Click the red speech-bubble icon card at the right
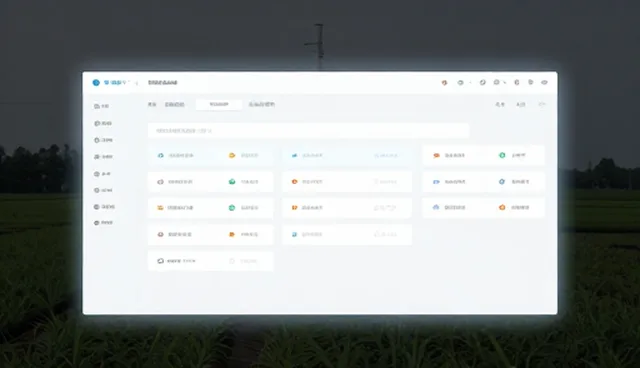Image resolution: width=640 pixels, height=368 pixels. (449, 155)
